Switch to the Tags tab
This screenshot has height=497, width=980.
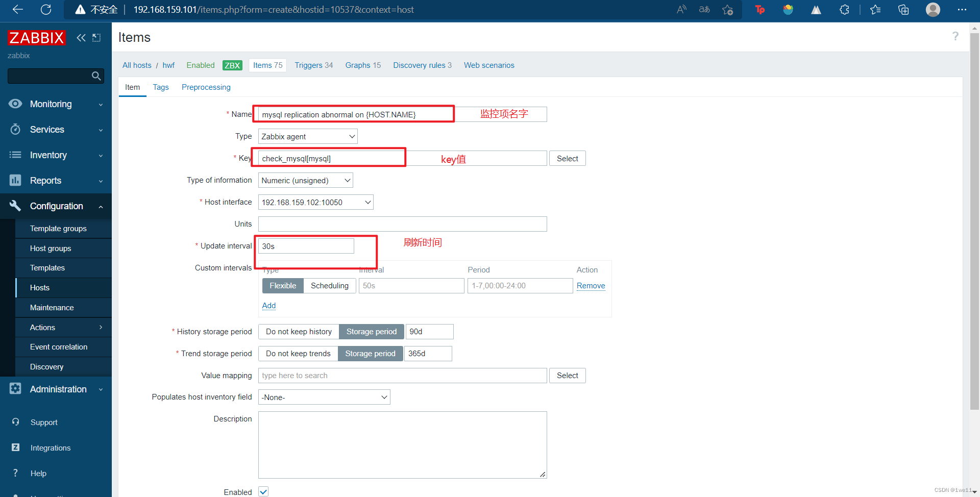click(x=161, y=87)
